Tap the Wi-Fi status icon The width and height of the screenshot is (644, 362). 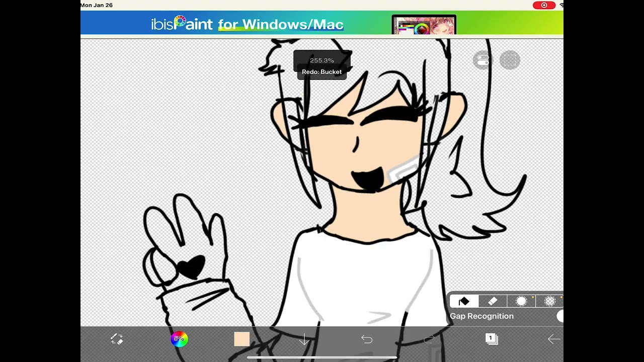point(561,5)
